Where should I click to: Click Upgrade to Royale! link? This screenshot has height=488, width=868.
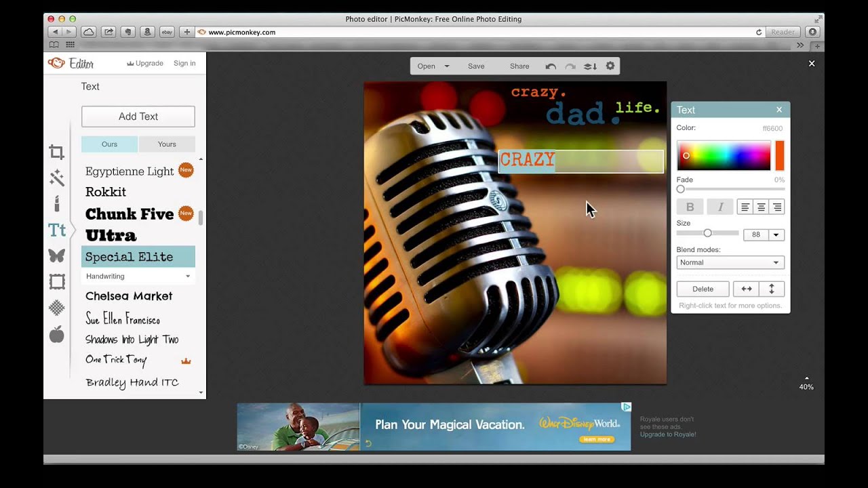point(668,434)
